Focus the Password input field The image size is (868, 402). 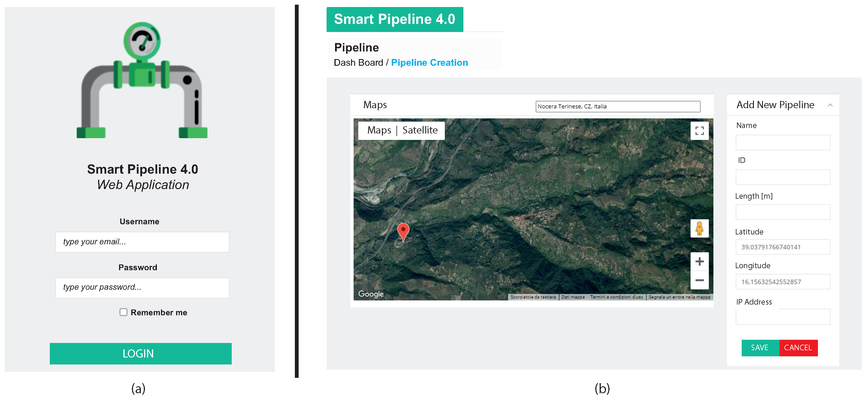(x=142, y=287)
